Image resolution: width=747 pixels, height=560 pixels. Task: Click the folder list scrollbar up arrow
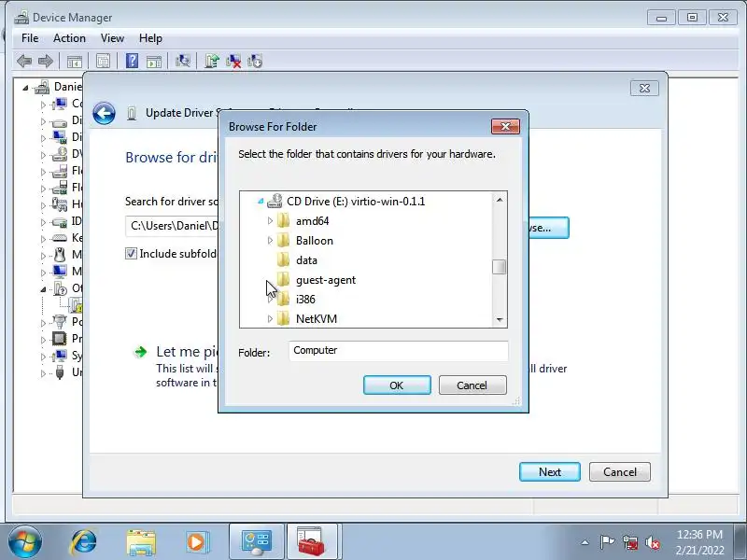pyautogui.click(x=500, y=200)
